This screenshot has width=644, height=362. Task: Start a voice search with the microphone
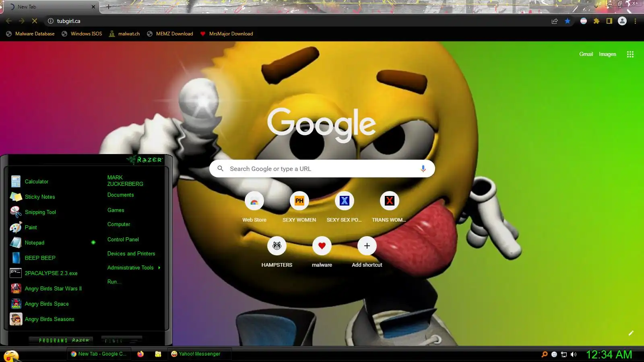(423, 169)
